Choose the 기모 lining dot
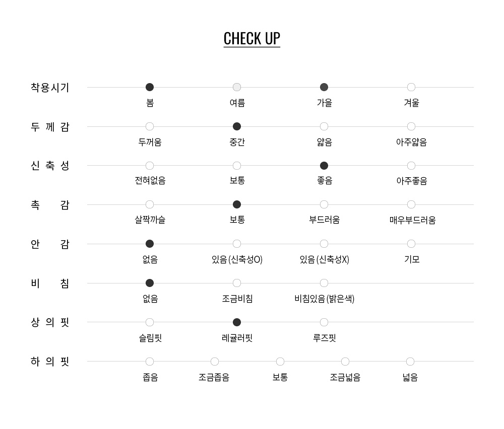This screenshot has width=504, height=429. click(x=411, y=244)
